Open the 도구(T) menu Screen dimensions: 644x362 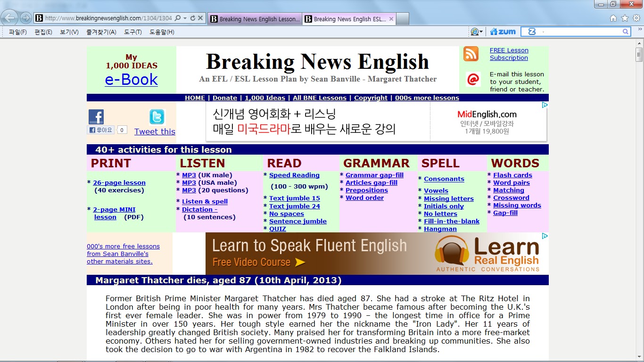(132, 32)
